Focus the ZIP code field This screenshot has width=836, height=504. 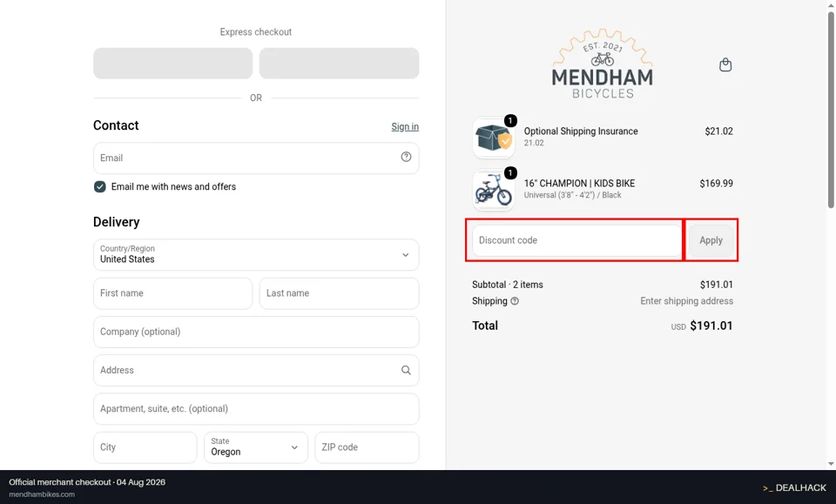(367, 447)
